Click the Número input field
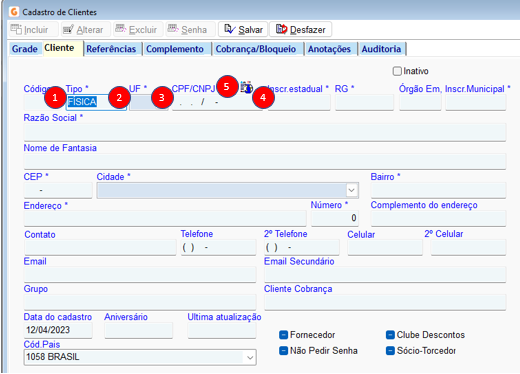The width and height of the screenshot is (520, 374). [x=335, y=218]
